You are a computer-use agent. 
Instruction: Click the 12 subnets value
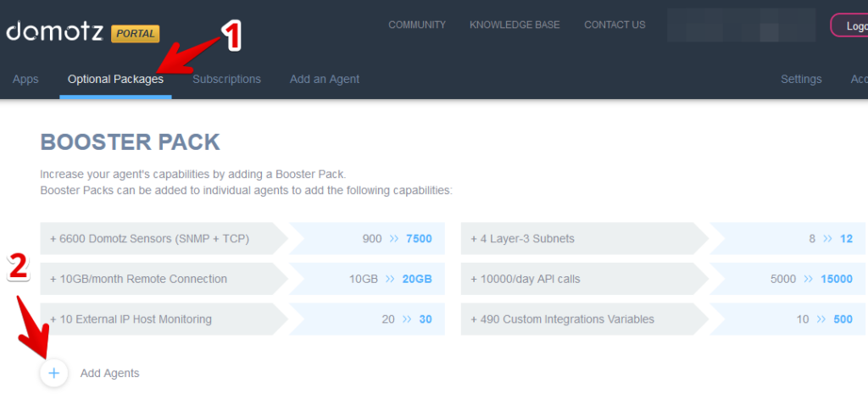tap(846, 239)
